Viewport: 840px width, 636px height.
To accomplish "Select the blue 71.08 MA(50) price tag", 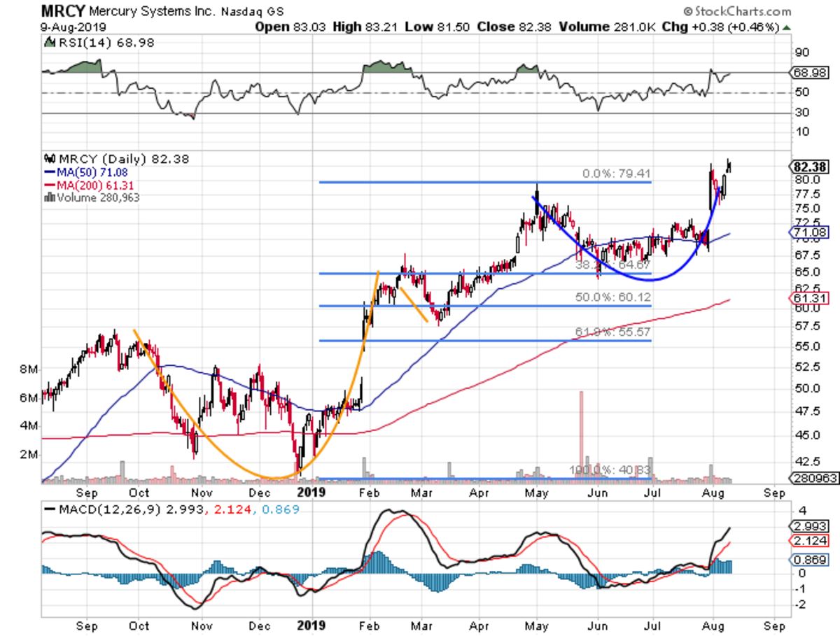I will pyautogui.click(x=811, y=232).
